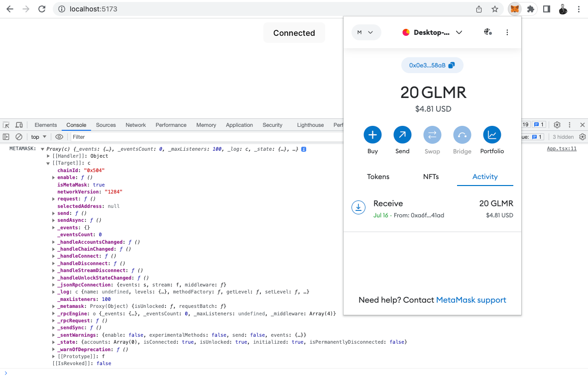Viewport: 588px width, 382px height.
Task: Reload the localhost page
Action: (42, 9)
